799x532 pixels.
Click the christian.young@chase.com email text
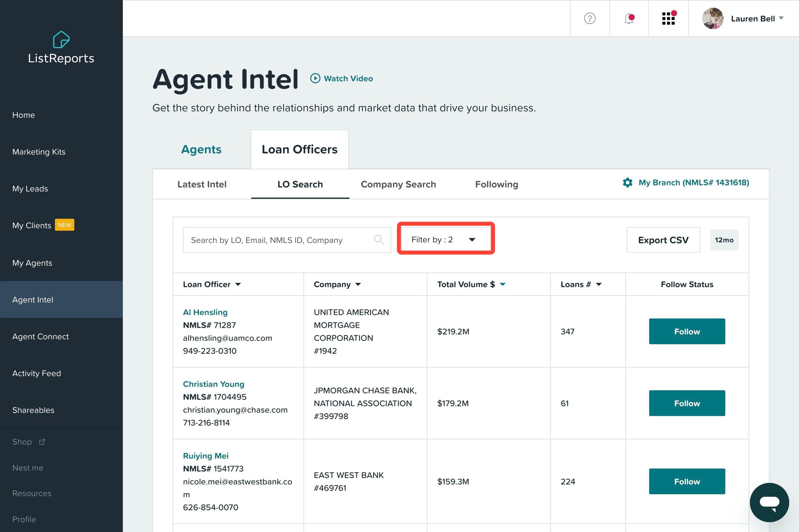click(x=235, y=410)
